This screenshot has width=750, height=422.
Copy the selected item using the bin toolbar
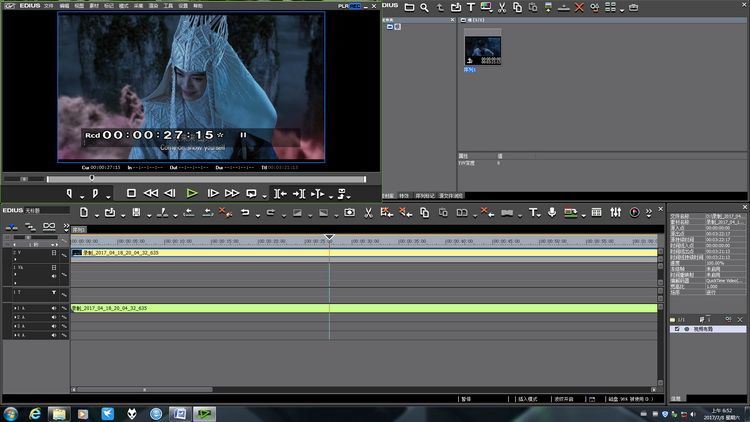518,7
